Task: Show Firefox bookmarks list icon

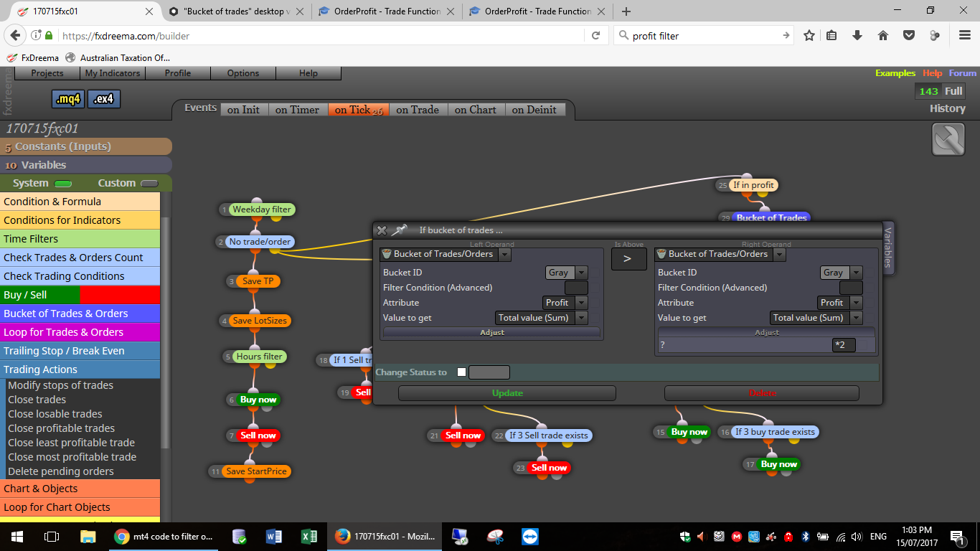Action: (x=832, y=35)
